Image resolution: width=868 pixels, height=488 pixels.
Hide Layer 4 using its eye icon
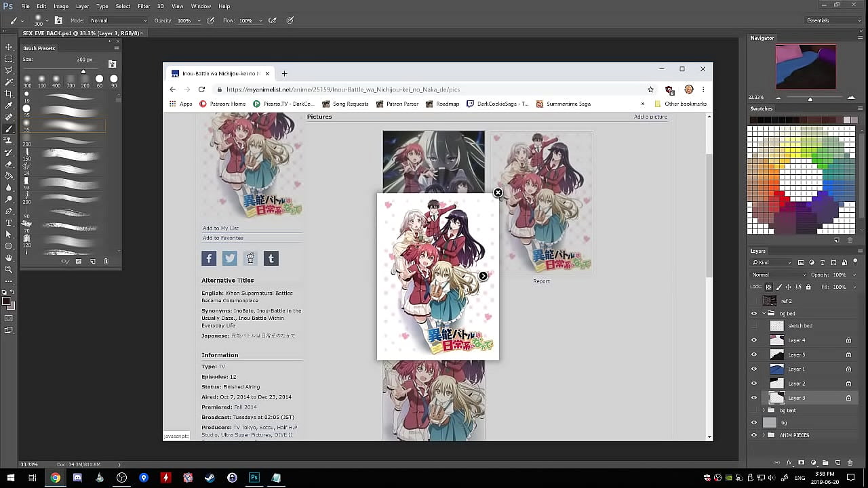click(x=754, y=340)
